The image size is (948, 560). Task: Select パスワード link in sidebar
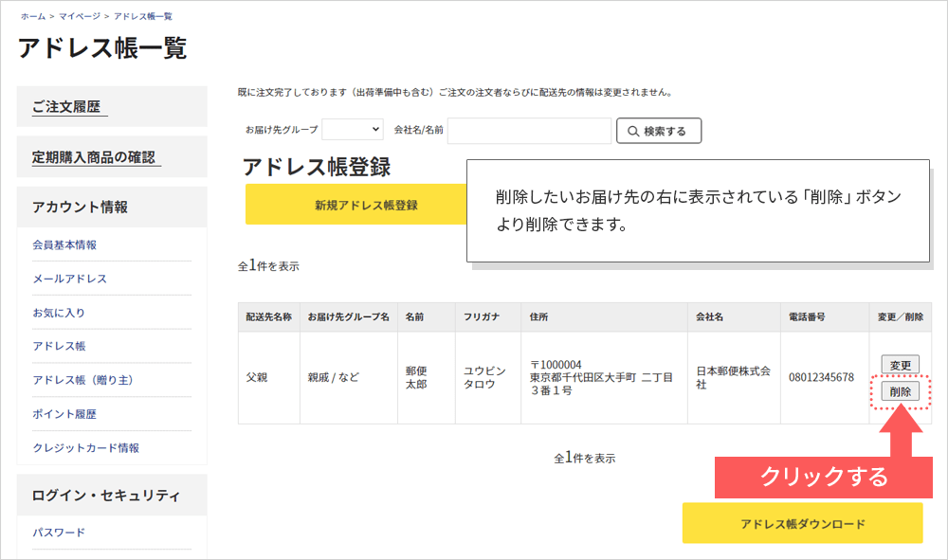coord(59,533)
